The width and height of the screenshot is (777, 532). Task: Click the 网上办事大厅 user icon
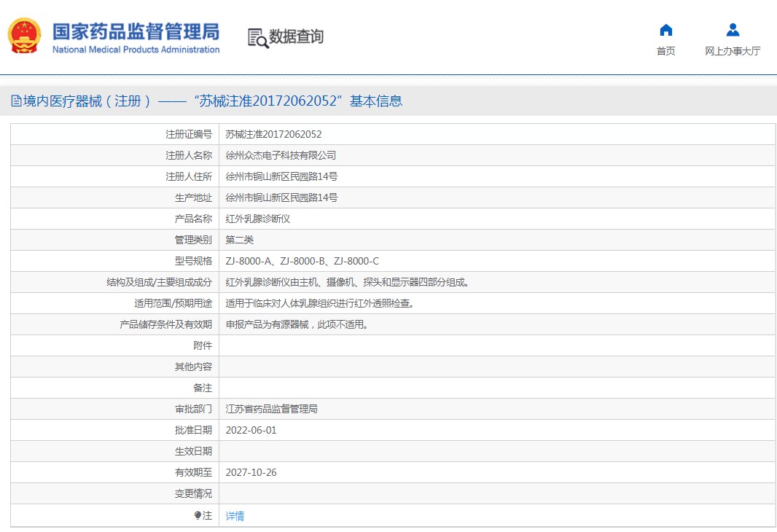(x=733, y=30)
